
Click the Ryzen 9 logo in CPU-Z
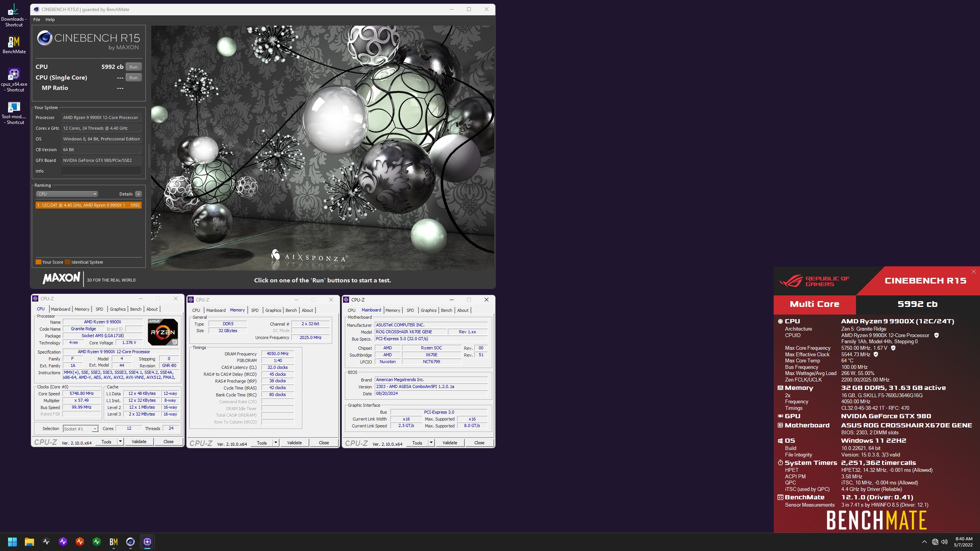163,332
